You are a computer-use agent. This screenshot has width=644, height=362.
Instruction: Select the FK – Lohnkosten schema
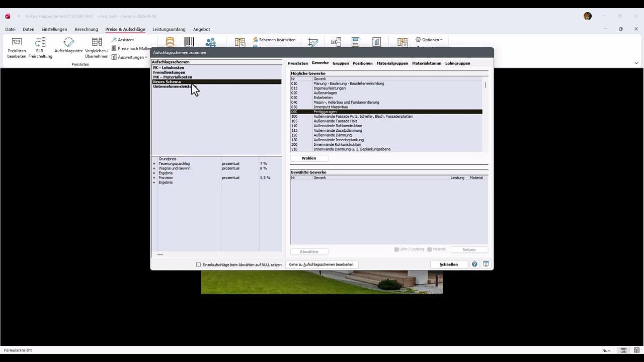point(169,68)
